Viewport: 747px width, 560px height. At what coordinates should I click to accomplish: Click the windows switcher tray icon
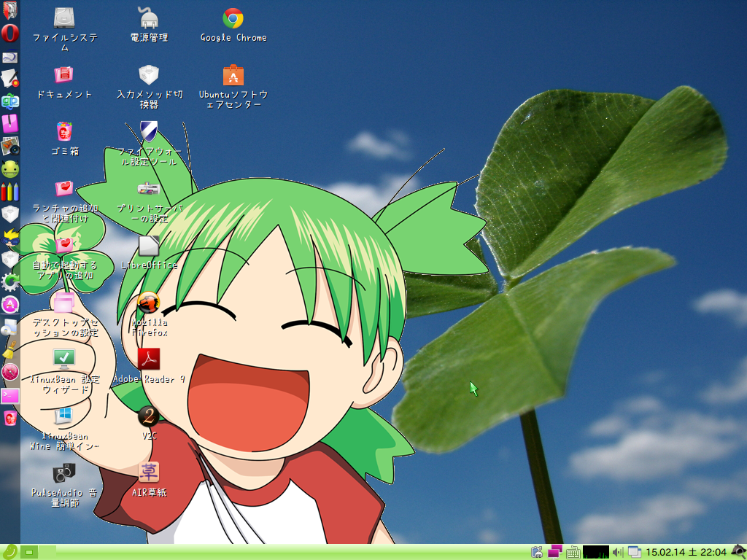click(x=634, y=553)
